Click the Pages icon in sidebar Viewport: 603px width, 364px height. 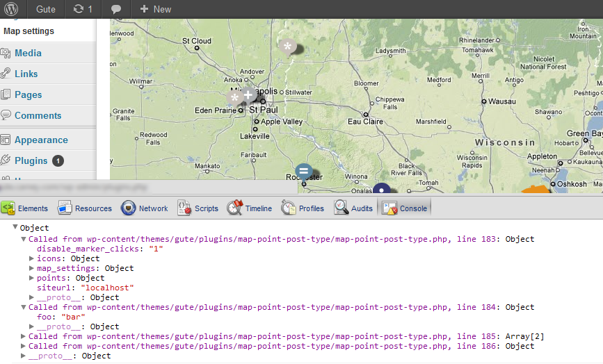click(6, 94)
